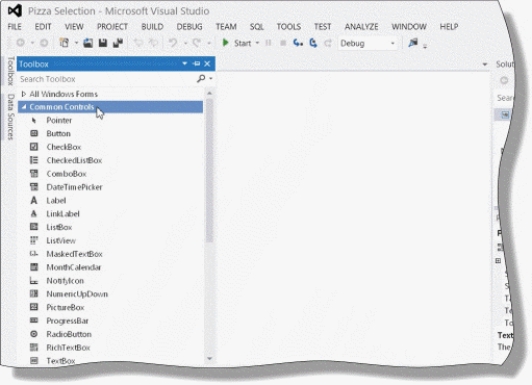Screen dimensions: 532x385
Task: Click the Undo toolbar icon
Action: point(173,43)
